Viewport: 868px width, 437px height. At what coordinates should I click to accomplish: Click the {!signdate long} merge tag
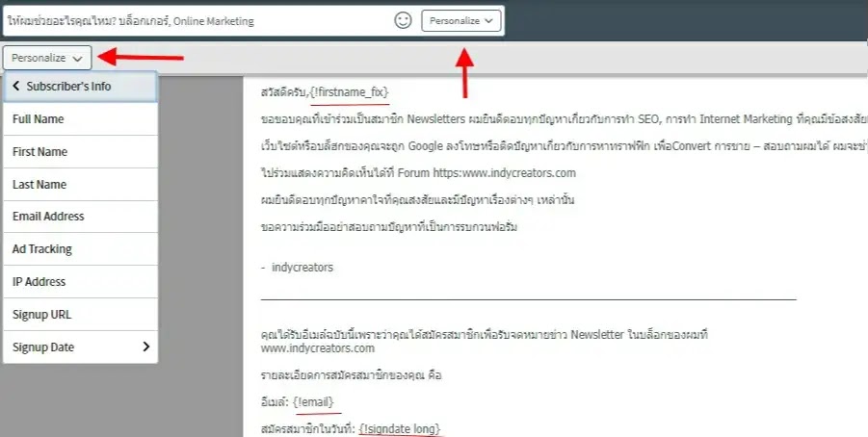400,428
